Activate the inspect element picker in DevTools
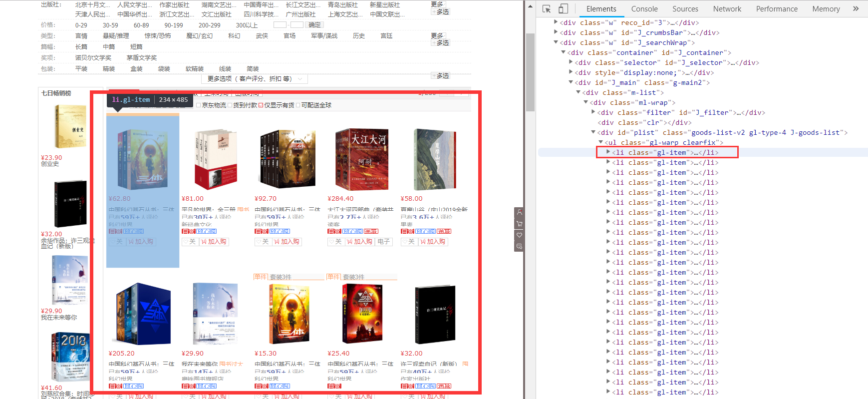Viewport: 868px width, 399px height. pyautogui.click(x=547, y=9)
